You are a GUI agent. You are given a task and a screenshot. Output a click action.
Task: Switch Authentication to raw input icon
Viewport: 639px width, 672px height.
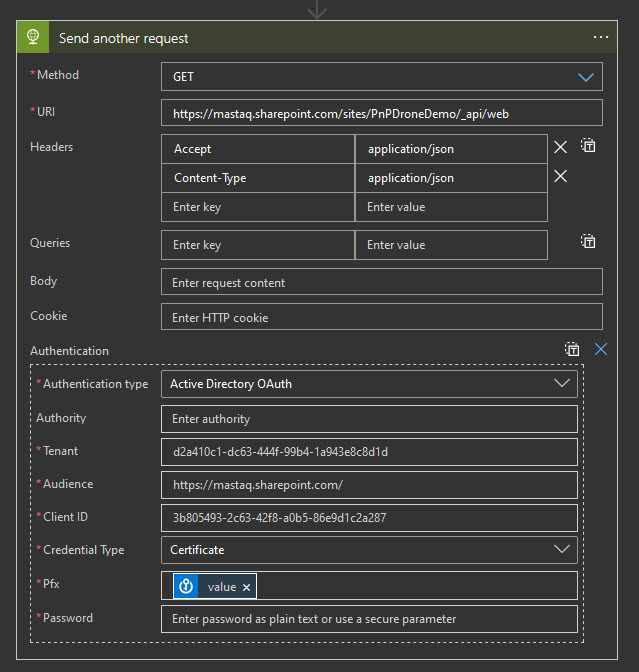coord(572,349)
